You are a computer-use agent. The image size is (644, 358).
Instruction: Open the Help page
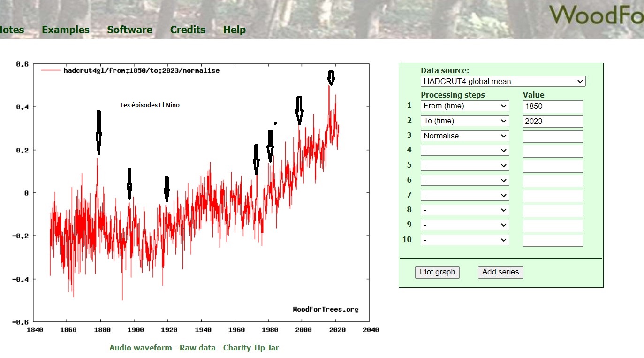coord(234,30)
